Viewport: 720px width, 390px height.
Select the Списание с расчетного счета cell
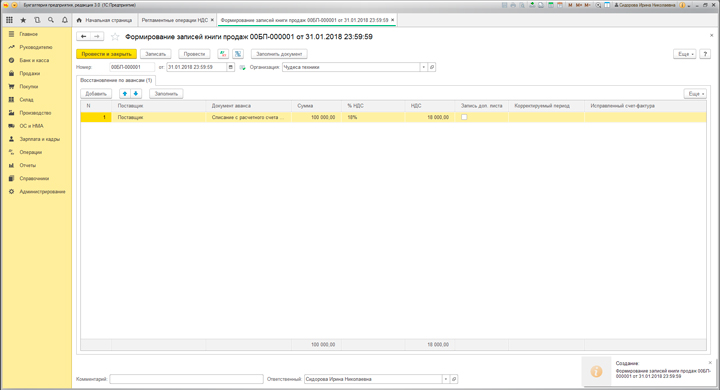[x=248, y=117]
